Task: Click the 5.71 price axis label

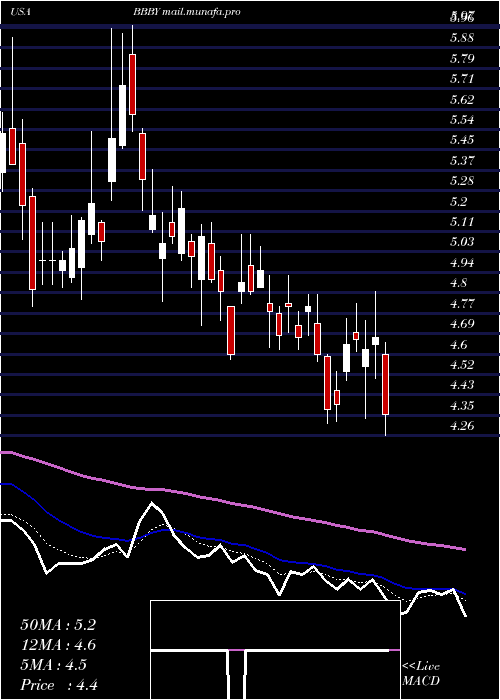Action: click(462, 79)
